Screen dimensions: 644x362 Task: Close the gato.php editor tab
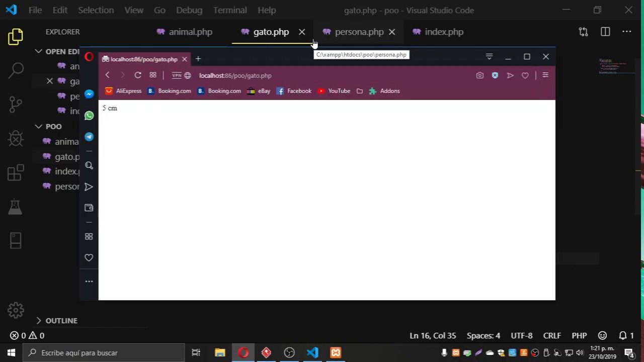[302, 32]
